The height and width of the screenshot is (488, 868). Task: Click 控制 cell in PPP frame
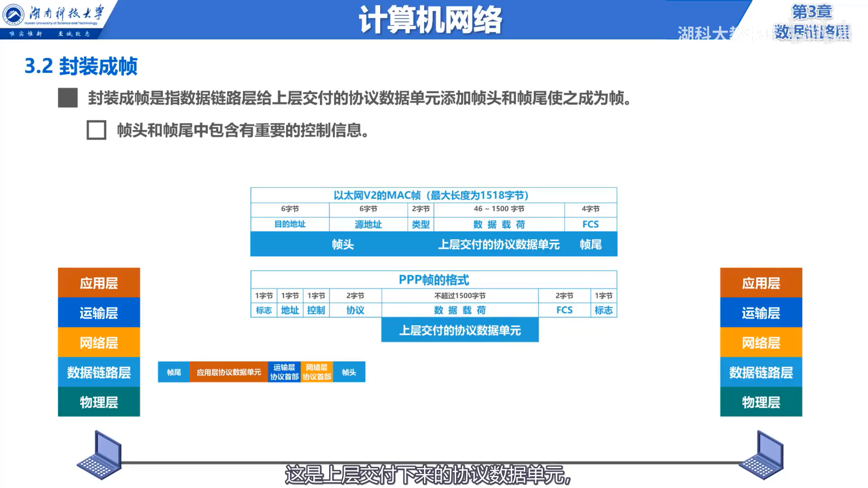tap(316, 310)
